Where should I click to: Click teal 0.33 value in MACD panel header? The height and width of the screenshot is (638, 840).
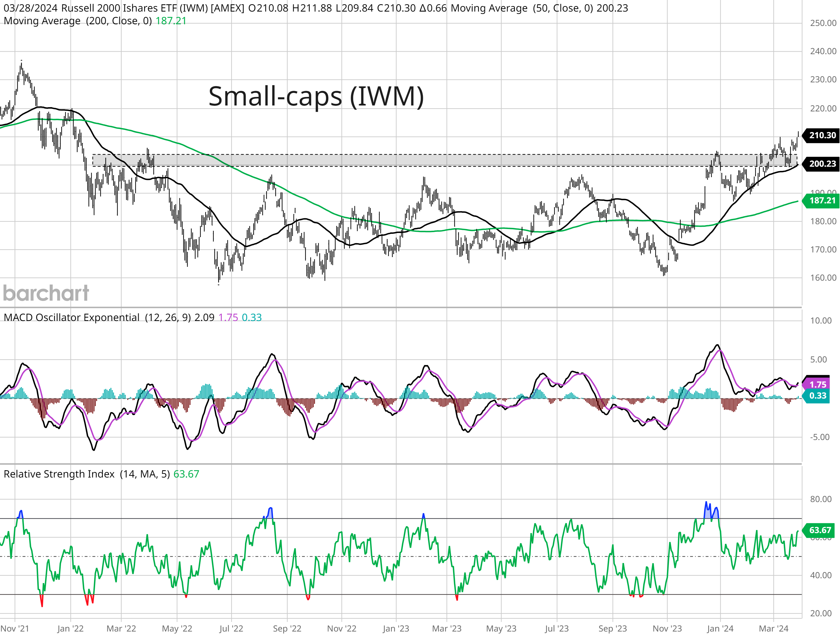point(252,318)
